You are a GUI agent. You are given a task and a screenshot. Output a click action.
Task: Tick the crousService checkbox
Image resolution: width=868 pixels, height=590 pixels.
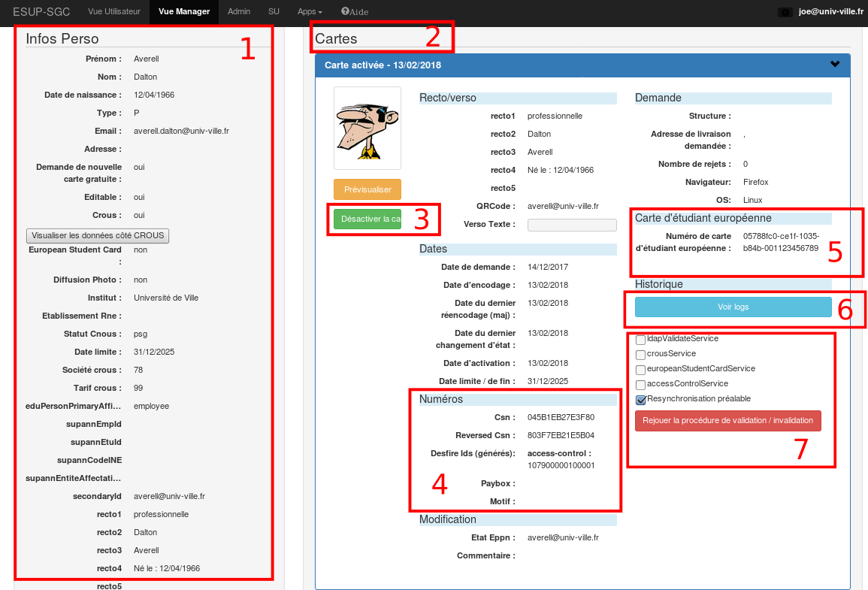(x=640, y=355)
